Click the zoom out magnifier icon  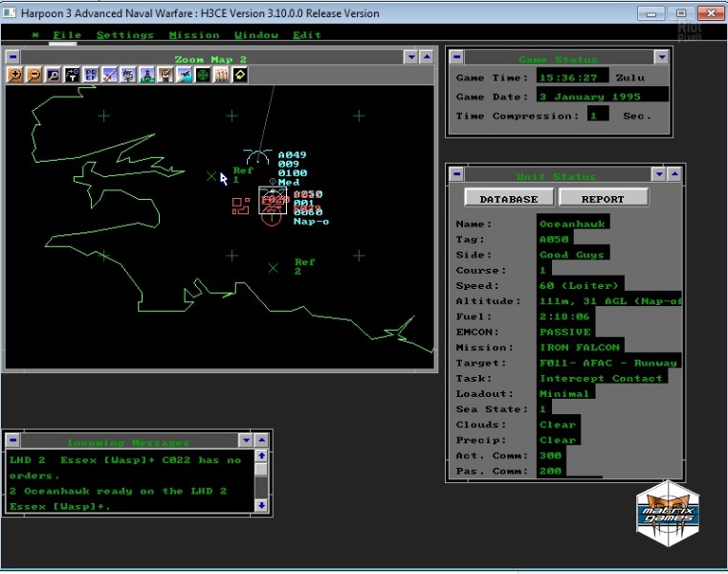pos(33,75)
